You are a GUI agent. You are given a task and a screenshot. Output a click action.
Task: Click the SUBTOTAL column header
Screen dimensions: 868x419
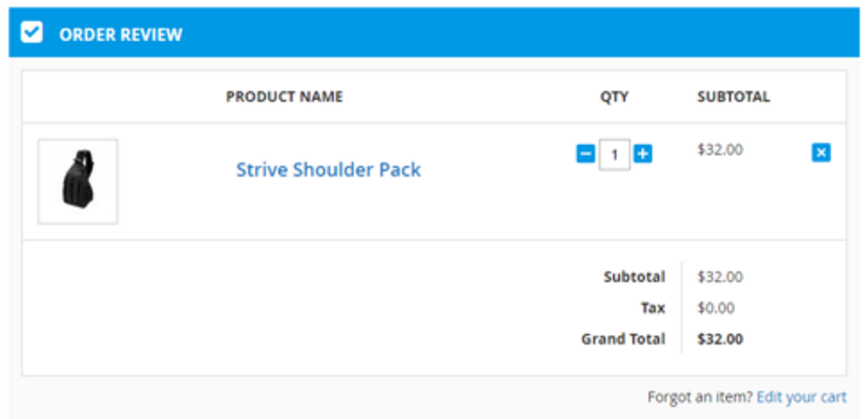(733, 97)
